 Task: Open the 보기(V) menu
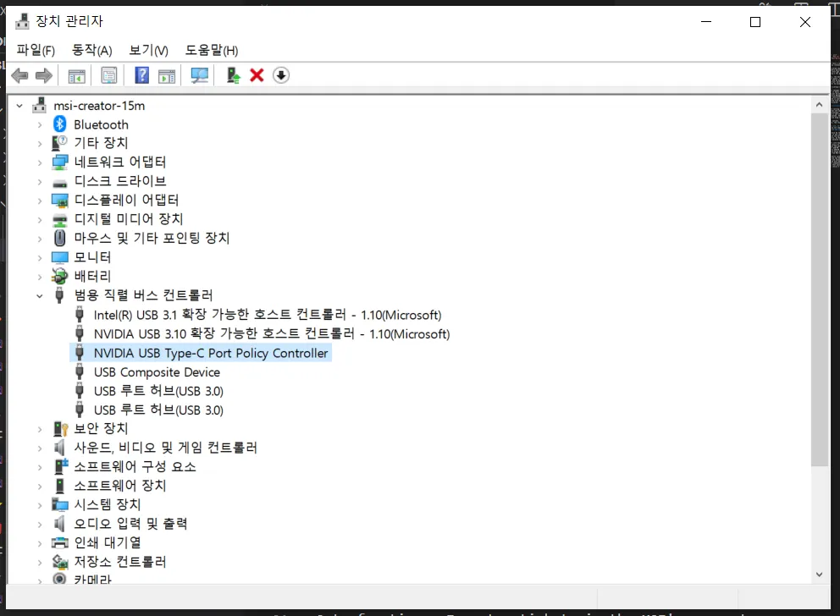(147, 50)
